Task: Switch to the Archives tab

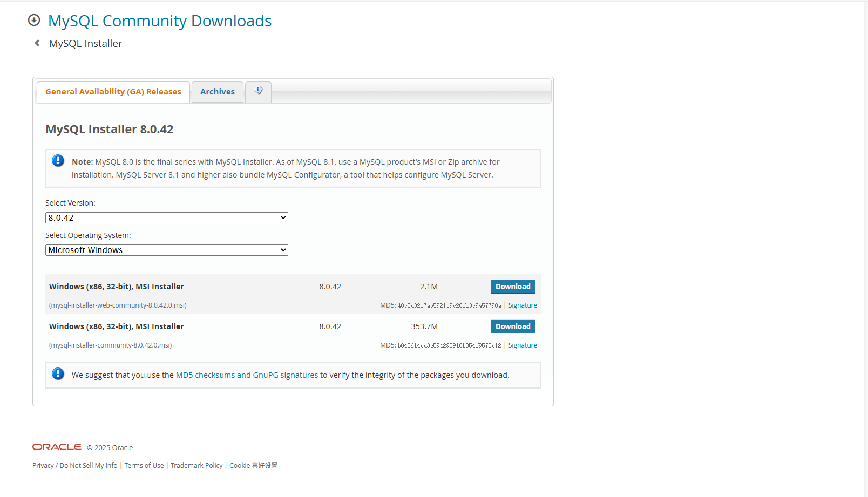Action: 218,92
